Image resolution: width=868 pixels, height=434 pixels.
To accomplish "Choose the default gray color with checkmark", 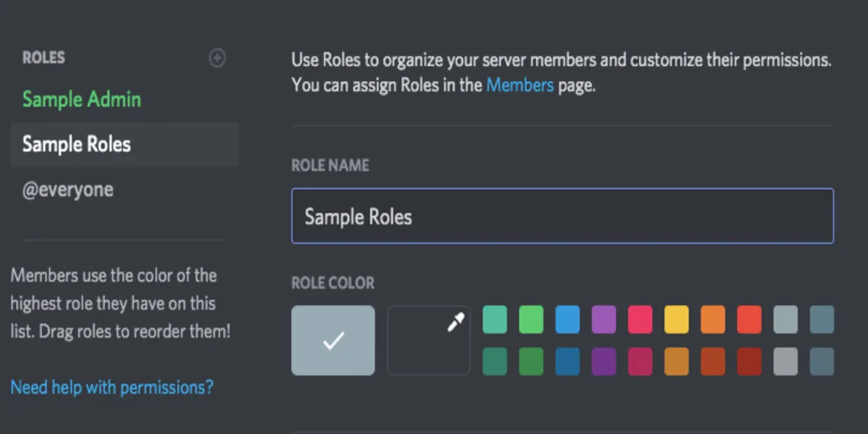I will [x=333, y=340].
